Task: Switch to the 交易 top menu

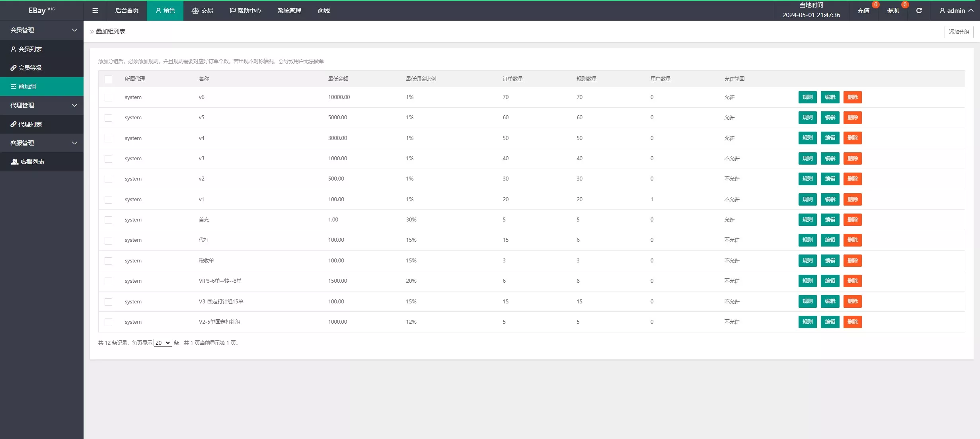Action: 203,11
